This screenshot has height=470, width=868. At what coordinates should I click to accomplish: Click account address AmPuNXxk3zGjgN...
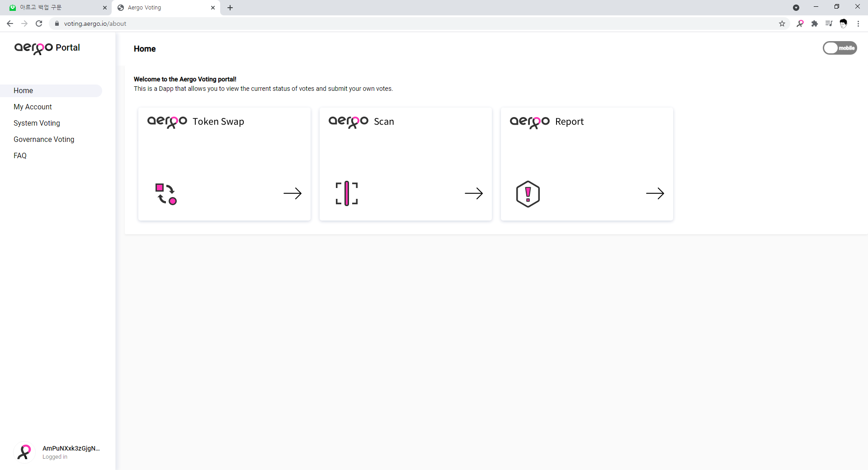pos(71,448)
